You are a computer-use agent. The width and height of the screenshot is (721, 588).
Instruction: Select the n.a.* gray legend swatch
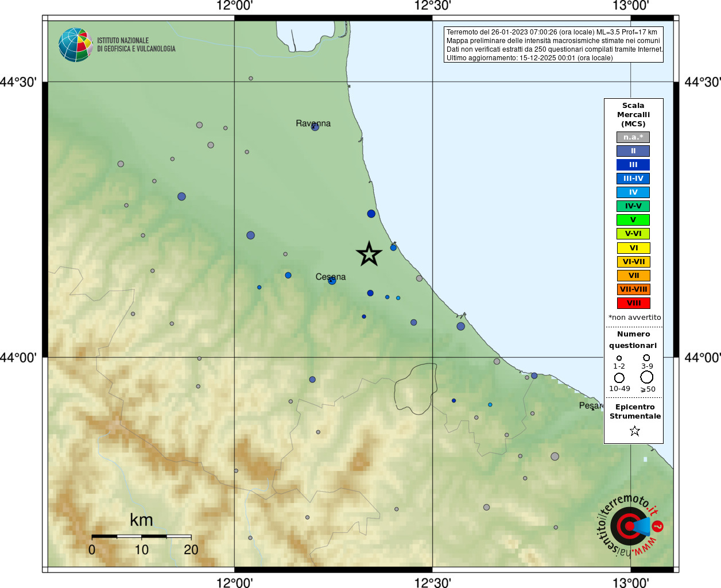click(x=633, y=137)
